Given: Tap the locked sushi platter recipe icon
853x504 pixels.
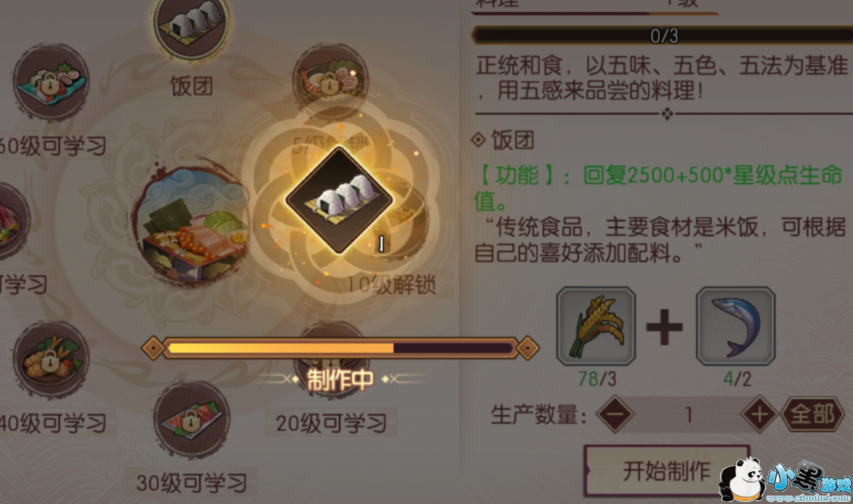Looking at the screenshot, I should tap(51, 82).
